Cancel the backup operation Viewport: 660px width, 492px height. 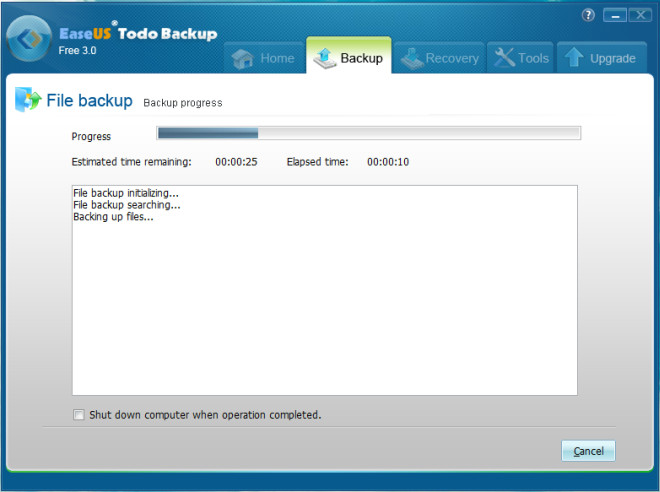588,451
